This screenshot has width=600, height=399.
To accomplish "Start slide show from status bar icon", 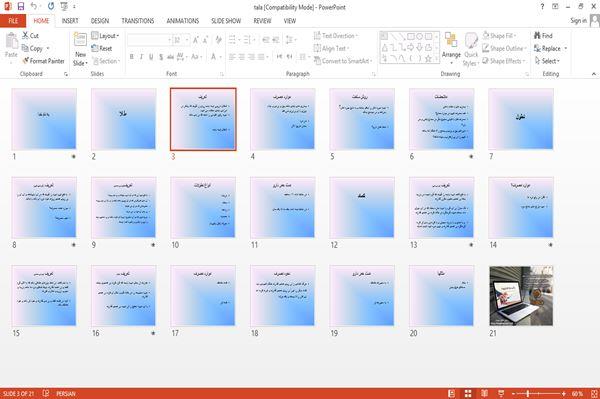I will (501, 394).
